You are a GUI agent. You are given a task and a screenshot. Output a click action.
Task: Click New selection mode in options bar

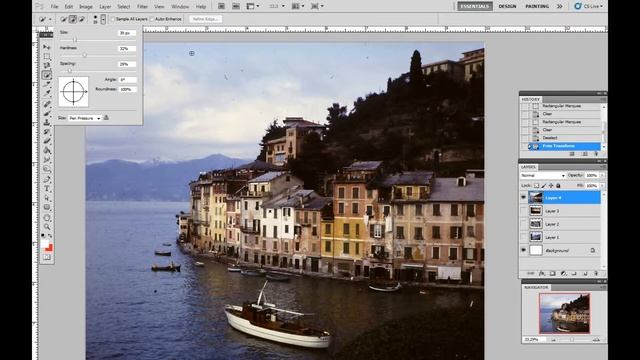(64, 19)
